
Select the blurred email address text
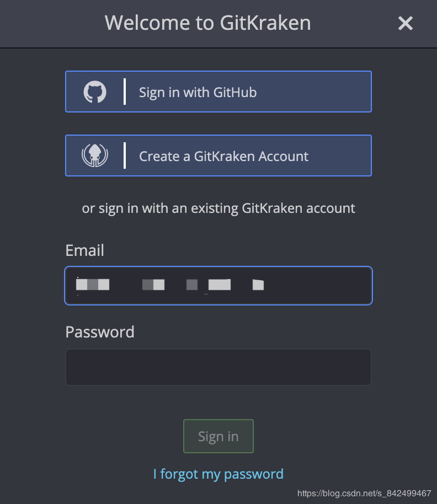pyautogui.click(x=166, y=285)
